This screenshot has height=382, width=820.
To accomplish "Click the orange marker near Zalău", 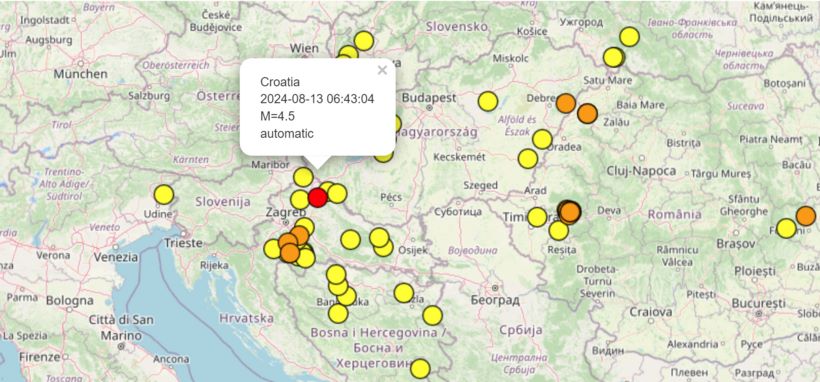I will tap(587, 113).
